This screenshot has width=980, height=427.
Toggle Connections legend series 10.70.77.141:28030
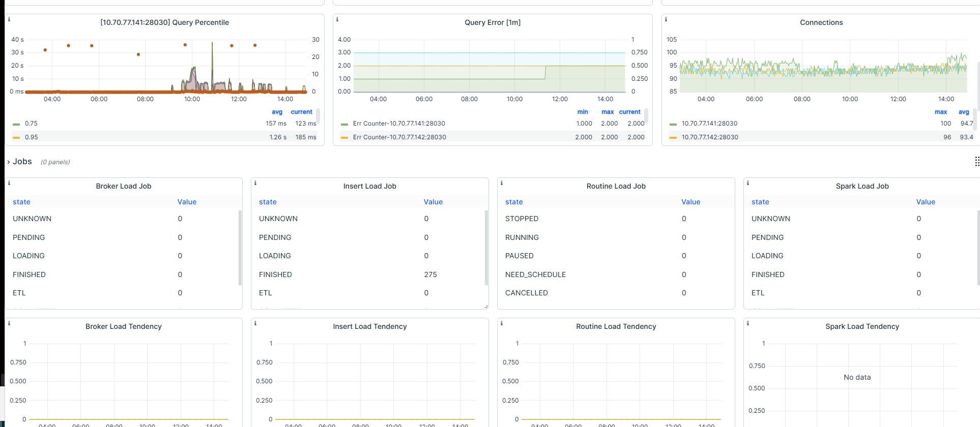709,124
